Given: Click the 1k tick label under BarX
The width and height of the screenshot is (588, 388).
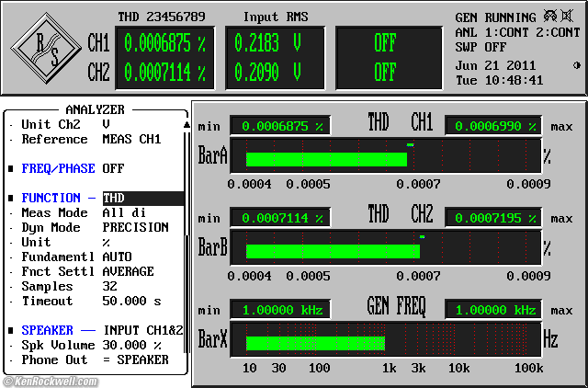Looking at the screenshot, I should (x=389, y=369).
